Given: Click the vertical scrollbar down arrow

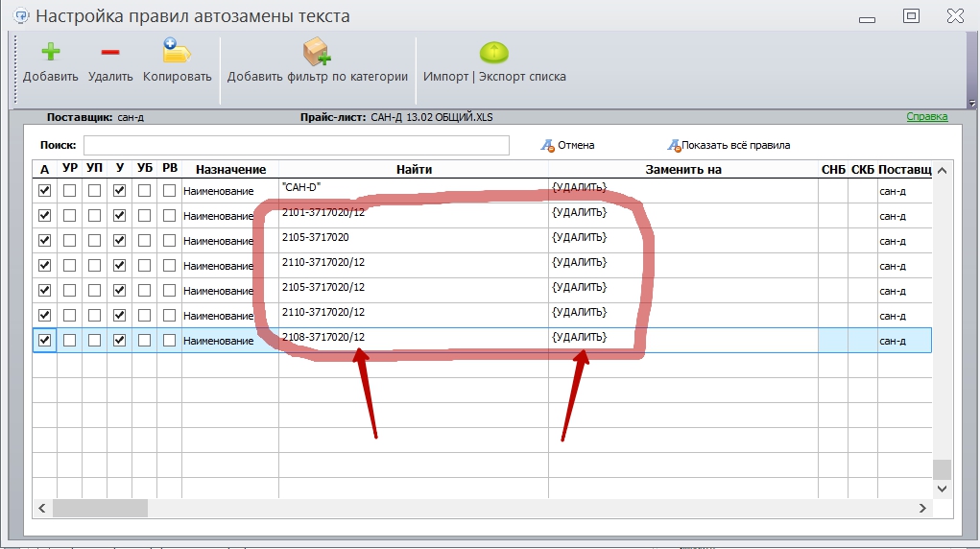Looking at the screenshot, I should (942, 489).
